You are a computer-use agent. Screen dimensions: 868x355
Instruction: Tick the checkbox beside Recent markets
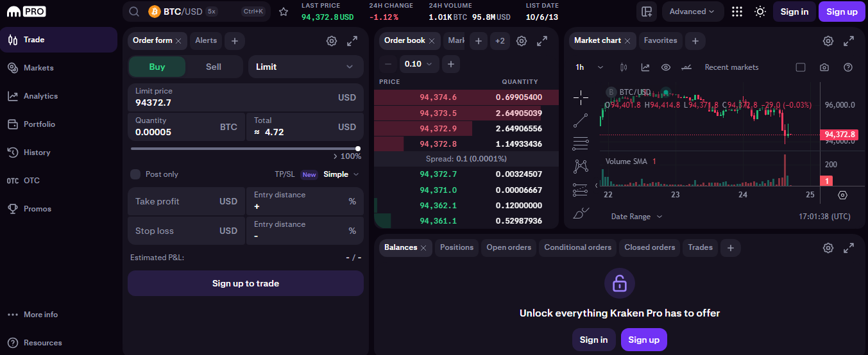800,67
